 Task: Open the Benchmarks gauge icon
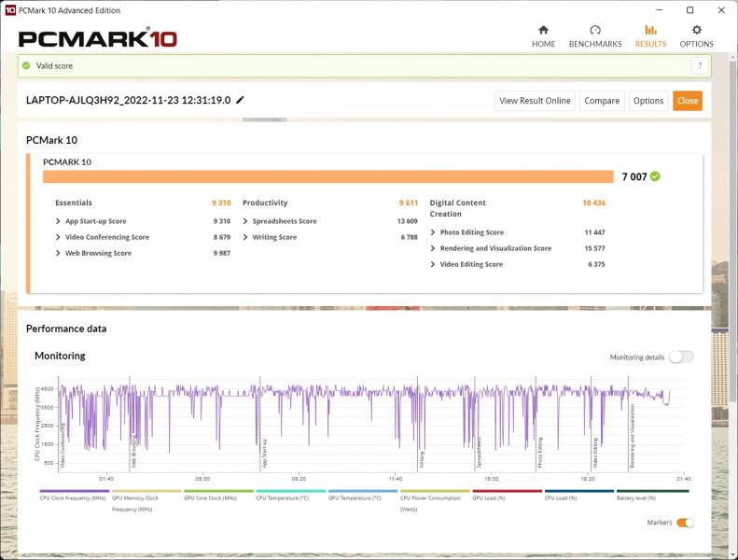coord(595,30)
